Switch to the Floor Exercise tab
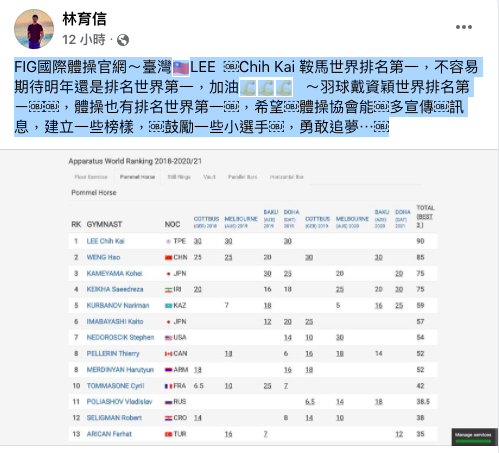 point(91,177)
